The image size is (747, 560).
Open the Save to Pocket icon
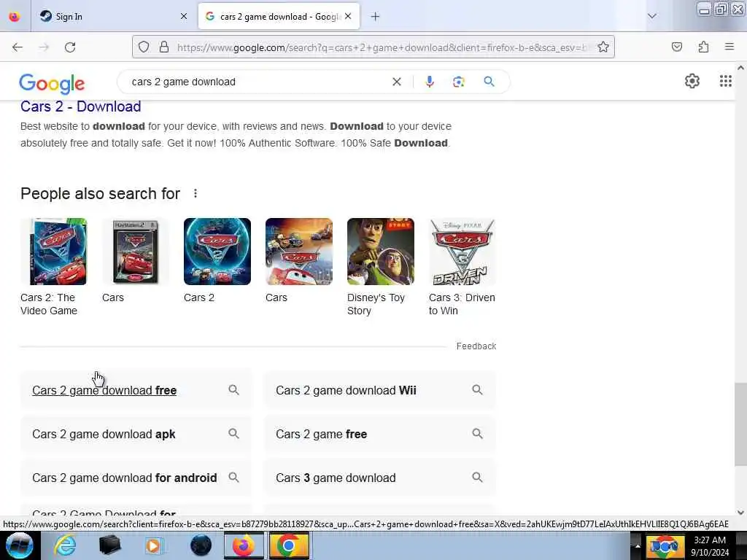(x=676, y=47)
